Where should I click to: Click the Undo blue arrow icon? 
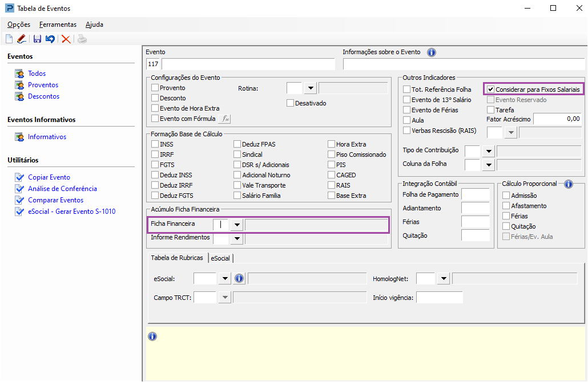tap(50, 39)
